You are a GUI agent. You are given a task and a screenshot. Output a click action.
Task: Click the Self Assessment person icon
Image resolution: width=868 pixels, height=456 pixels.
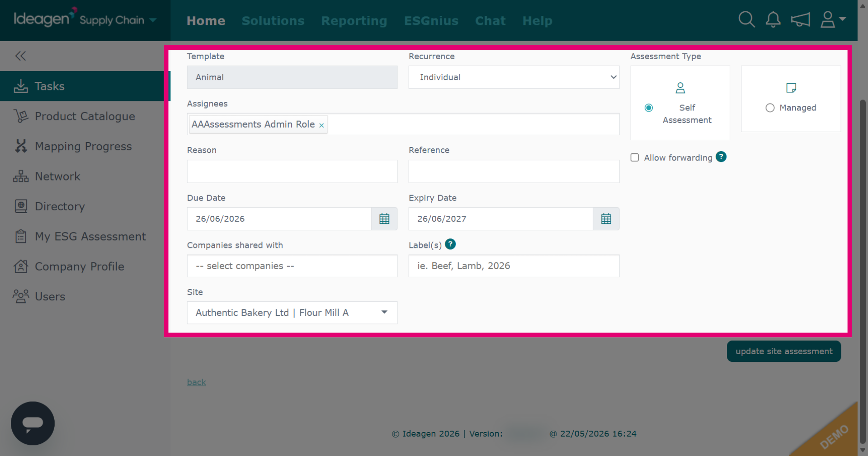680,88
